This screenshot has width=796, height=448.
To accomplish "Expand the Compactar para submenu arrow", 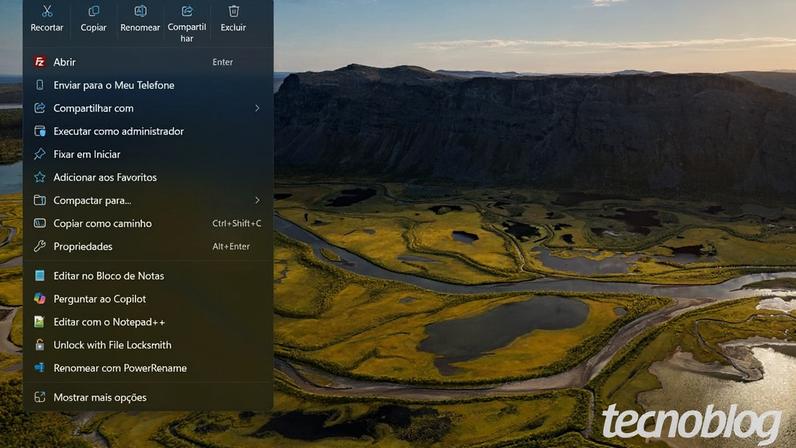I will (257, 201).
